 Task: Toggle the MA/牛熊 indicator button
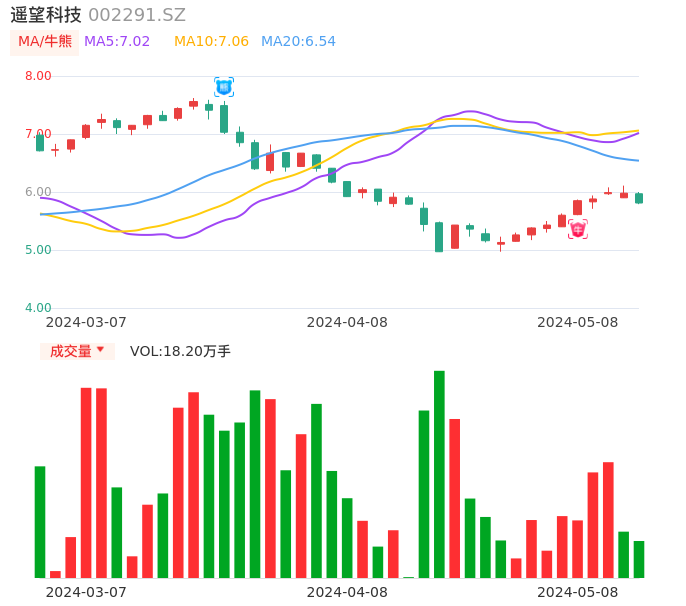(x=45, y=42)
